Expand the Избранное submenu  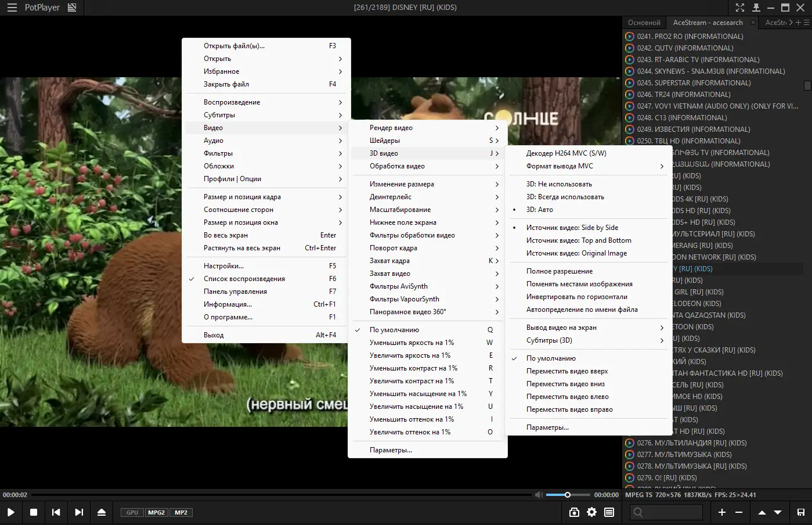(x=266, y=71)
